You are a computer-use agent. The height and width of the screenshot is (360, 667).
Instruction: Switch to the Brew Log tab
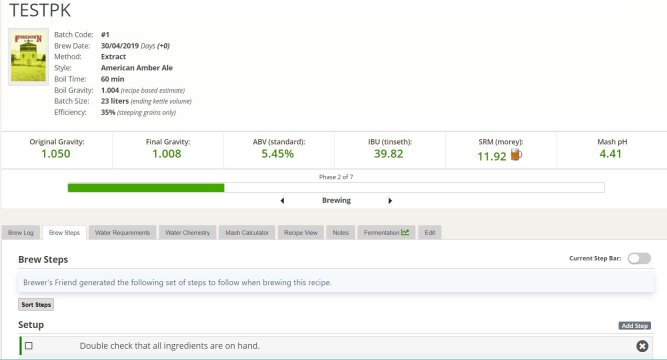(21, 232)
